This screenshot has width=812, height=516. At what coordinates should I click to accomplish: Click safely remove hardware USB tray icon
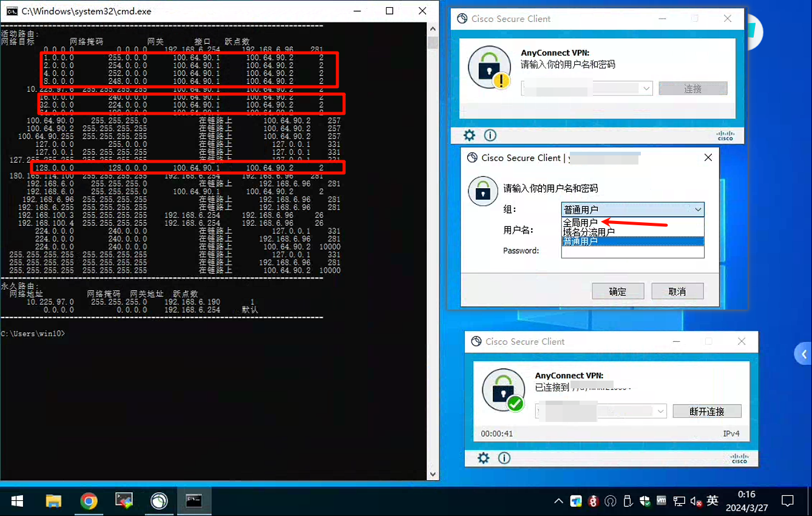(628, 501)
